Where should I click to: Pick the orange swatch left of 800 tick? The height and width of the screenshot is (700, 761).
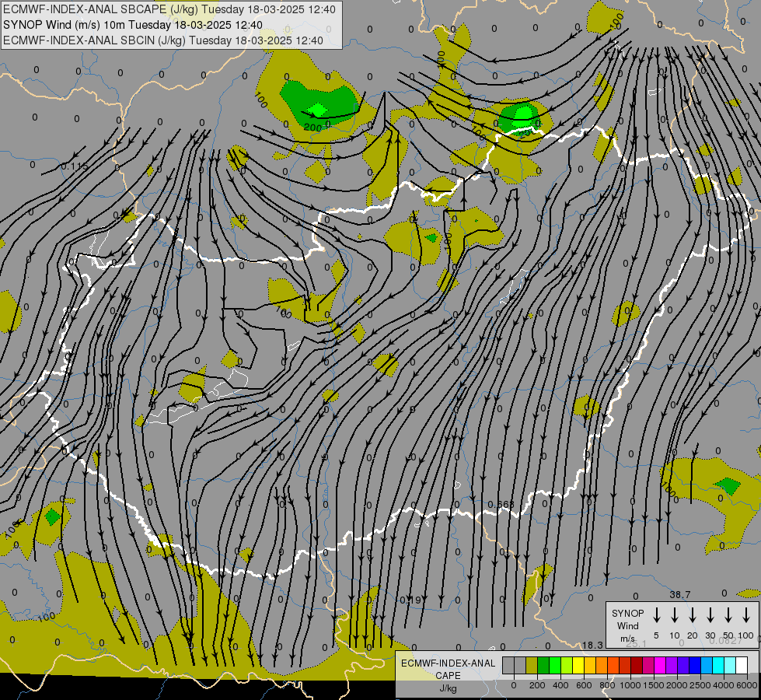pos(602,666)
